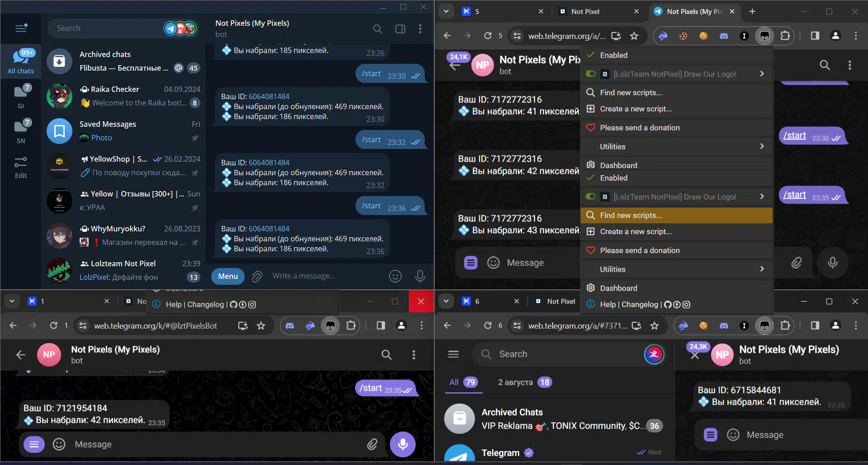Open the tab search chevron in the tab 1 Chrome window
This screenshot has width=868, height=465.
pos(12,301)
